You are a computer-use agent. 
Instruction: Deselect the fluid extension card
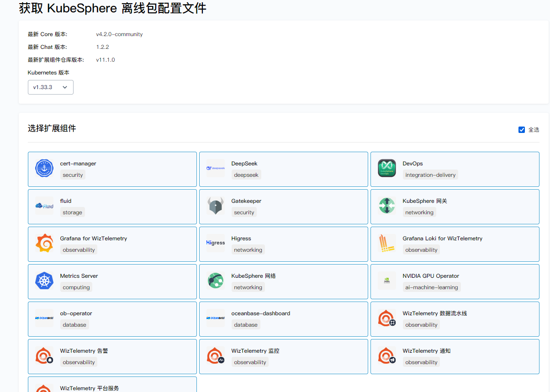112,207
